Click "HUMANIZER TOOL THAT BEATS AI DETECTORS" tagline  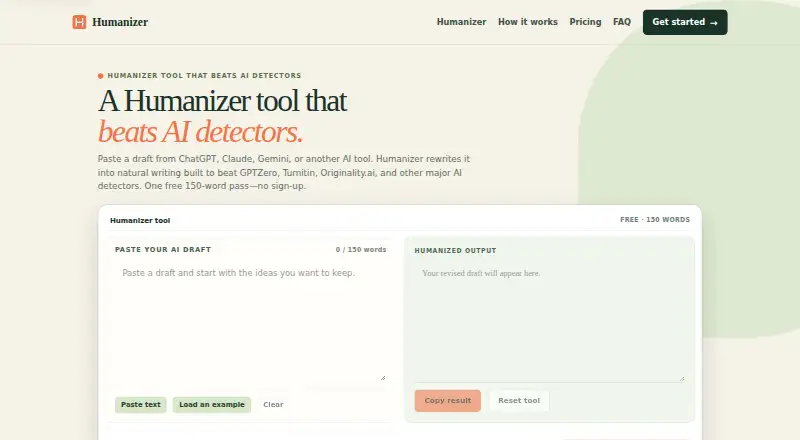204,76
